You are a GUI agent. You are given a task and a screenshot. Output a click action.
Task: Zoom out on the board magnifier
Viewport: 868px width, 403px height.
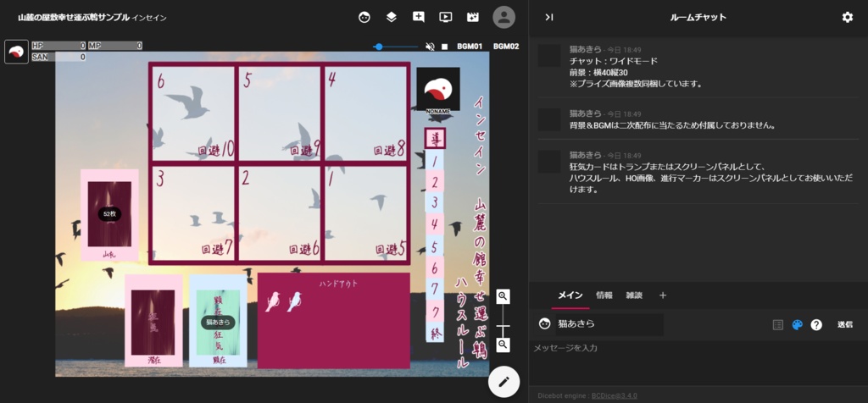503,345
